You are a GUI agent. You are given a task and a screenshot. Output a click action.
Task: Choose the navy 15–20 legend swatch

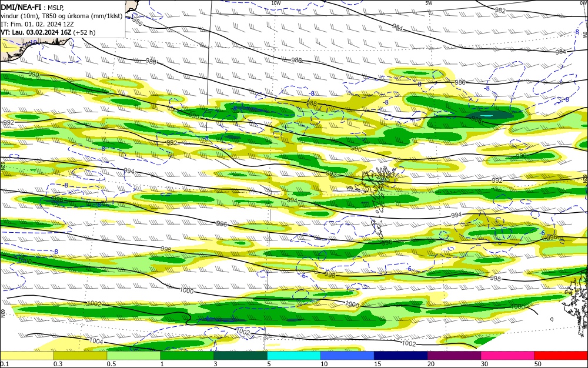pos(401,356)
